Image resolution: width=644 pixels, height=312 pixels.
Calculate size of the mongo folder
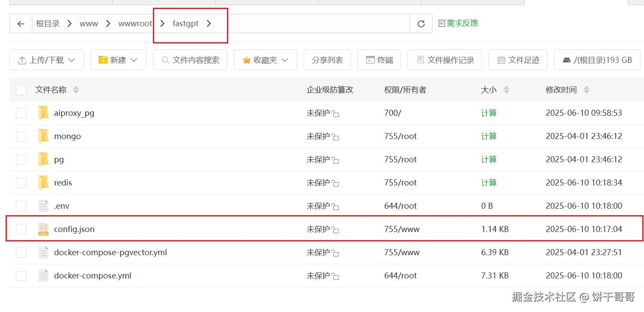click(488, 136)
